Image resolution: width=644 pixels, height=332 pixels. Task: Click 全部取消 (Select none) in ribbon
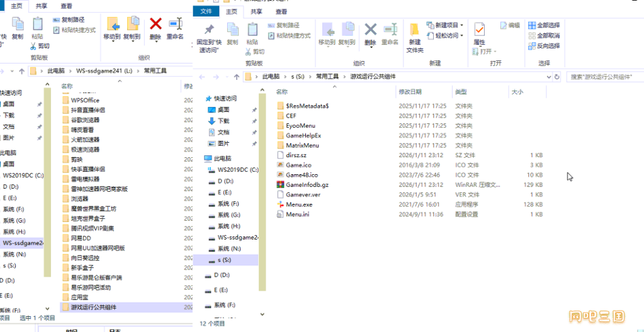pyautogui.click(x=545, y=35)
